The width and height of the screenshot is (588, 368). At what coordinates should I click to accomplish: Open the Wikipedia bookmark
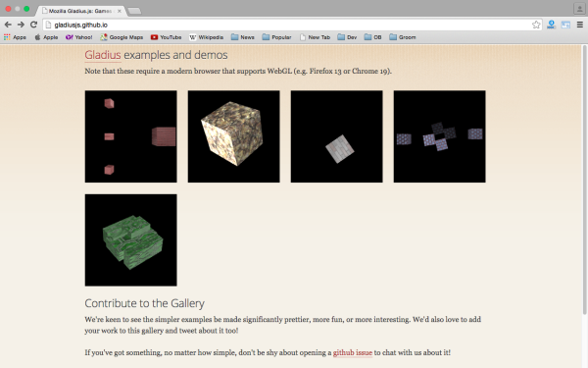click(206, 37)
